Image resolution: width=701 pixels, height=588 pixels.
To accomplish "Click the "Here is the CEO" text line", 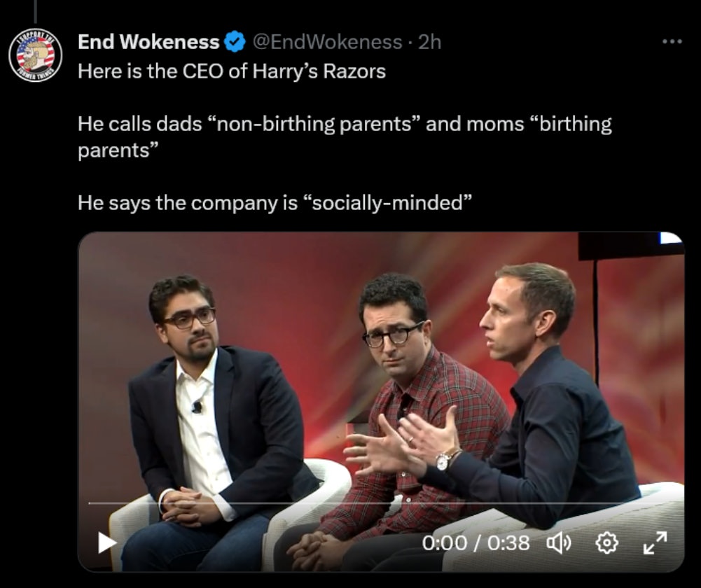I will click(x=231, y=71).
